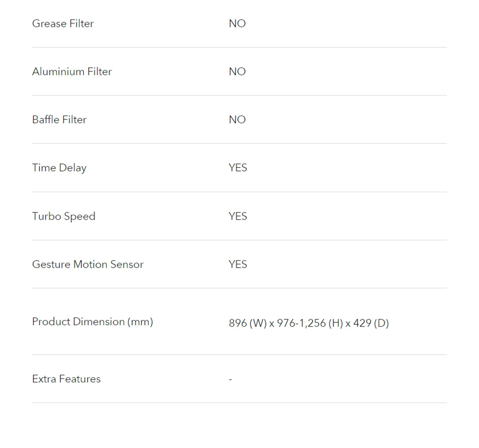The image size is (479, 448).
Task: Click the Turbo Speed label
Action: click(x=63, y=216)
